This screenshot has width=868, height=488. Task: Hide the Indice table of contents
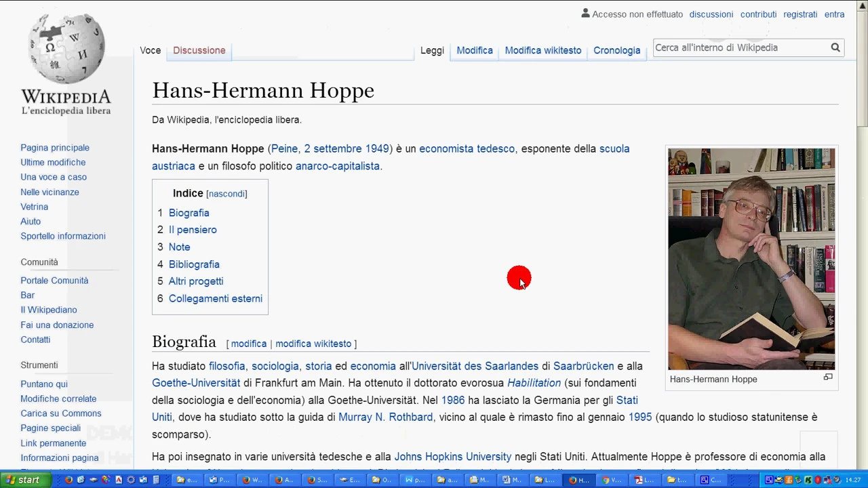pos(226,194)
